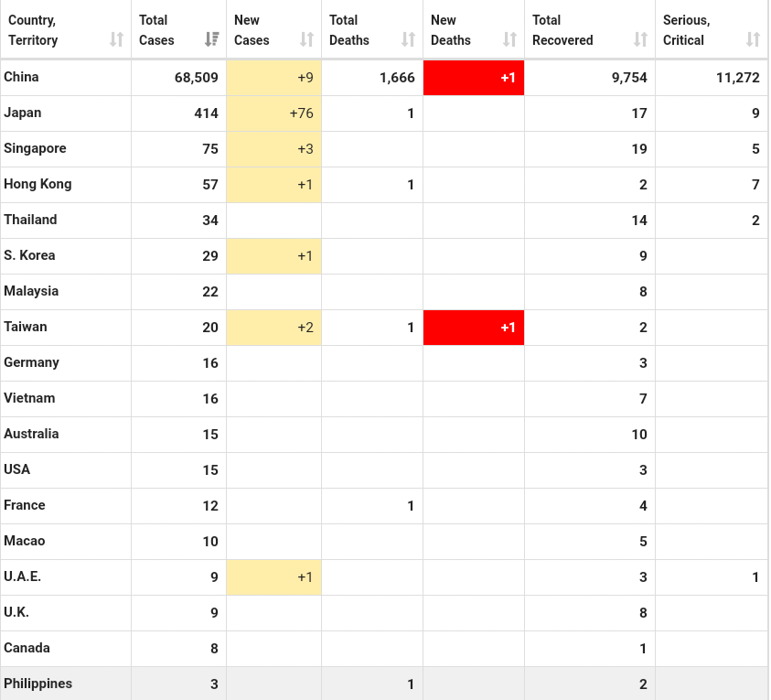Open the Japan row entry

click(x=23, y=113)
